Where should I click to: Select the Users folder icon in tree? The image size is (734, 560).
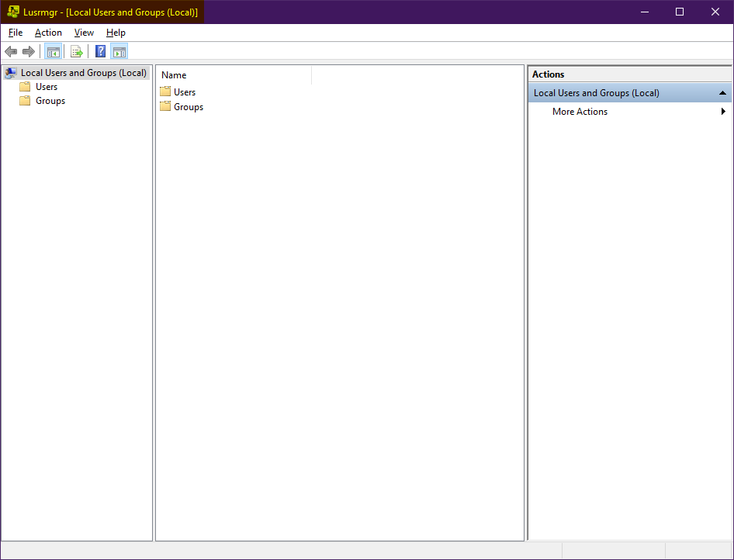(25, 87)
